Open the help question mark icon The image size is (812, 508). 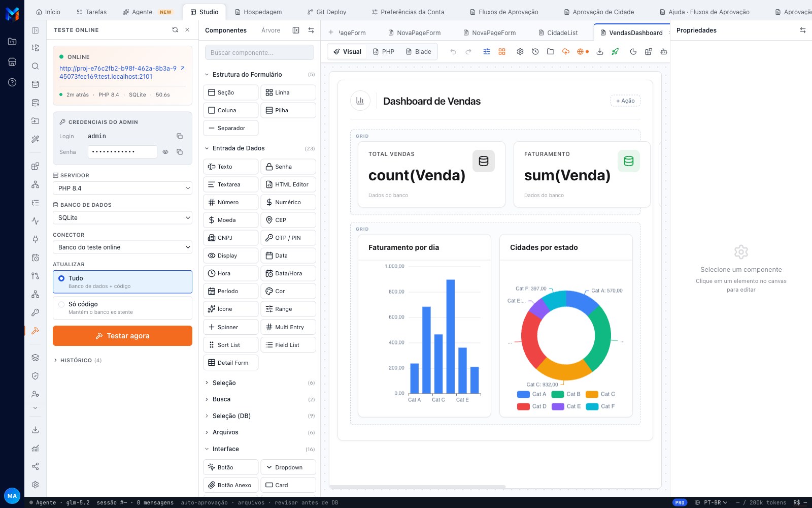(12, 82)
